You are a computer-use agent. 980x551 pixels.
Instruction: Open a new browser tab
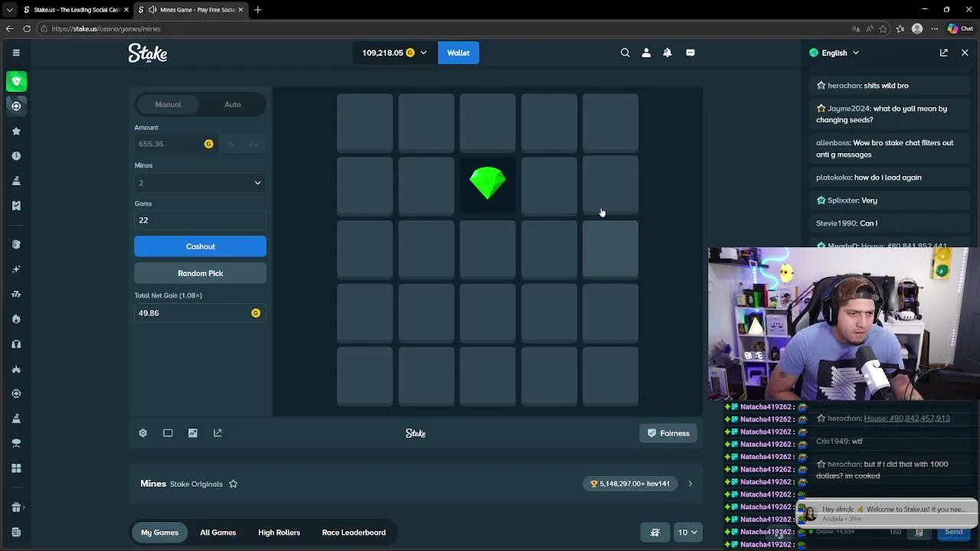(x=258, y=10)
